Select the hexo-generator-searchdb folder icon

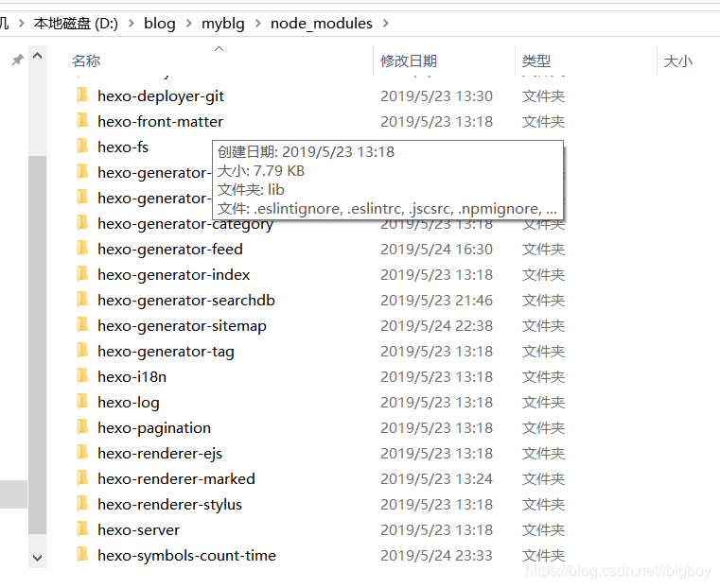pos(82,300)
